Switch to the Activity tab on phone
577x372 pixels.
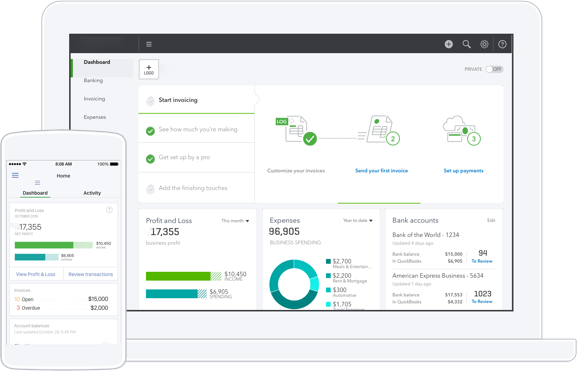tap(92, 193)
